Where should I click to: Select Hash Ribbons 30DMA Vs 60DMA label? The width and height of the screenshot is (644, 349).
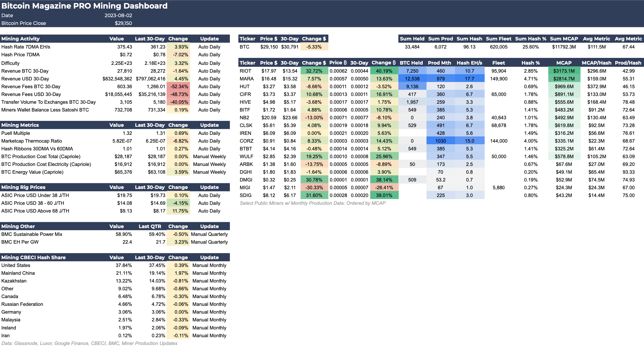point(37,149)
